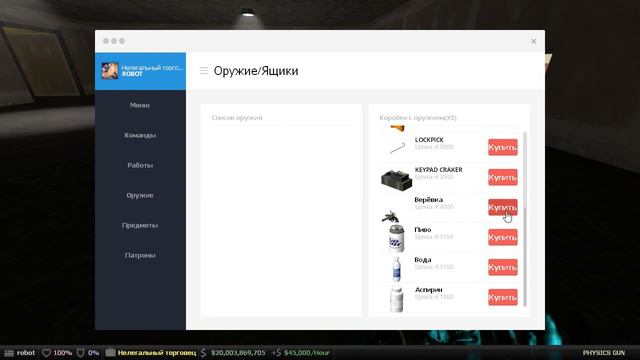Click the lockpick item image
This screenshot has height=360, width=640.
pos(397,147)
